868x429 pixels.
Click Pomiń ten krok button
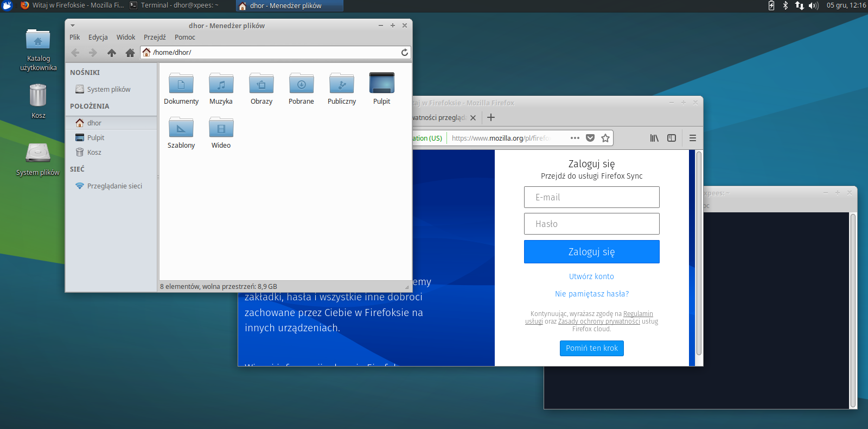click(591, 348)
